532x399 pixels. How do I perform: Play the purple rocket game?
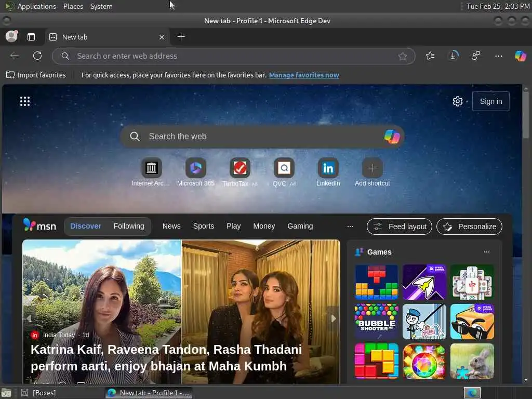pos(424,282)
